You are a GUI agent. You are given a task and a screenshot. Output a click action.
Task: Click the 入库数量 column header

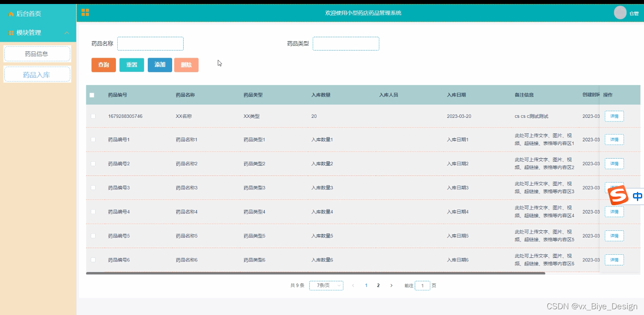321,95
